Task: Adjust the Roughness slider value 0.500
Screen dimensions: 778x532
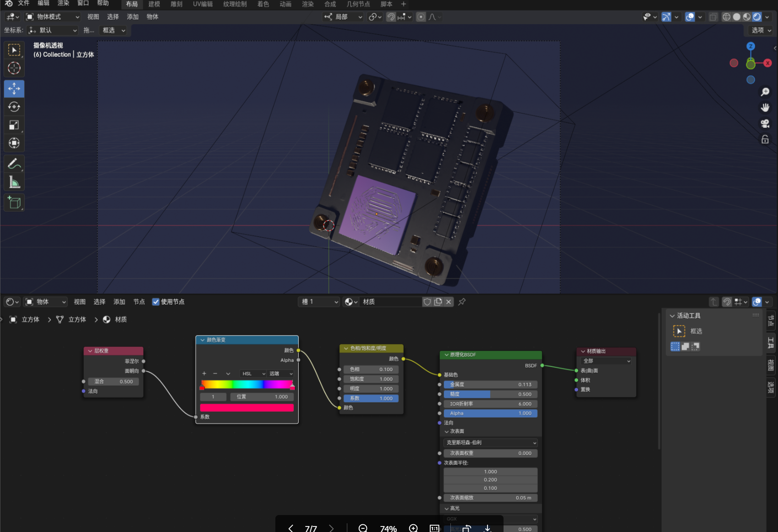Action: tap(490, 394)
